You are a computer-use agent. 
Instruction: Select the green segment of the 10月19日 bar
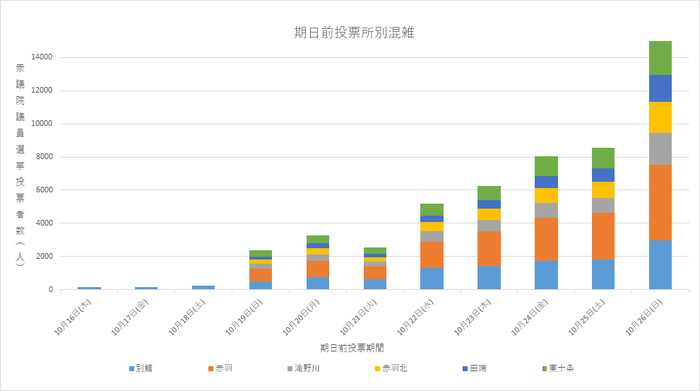tap(261, 254)
